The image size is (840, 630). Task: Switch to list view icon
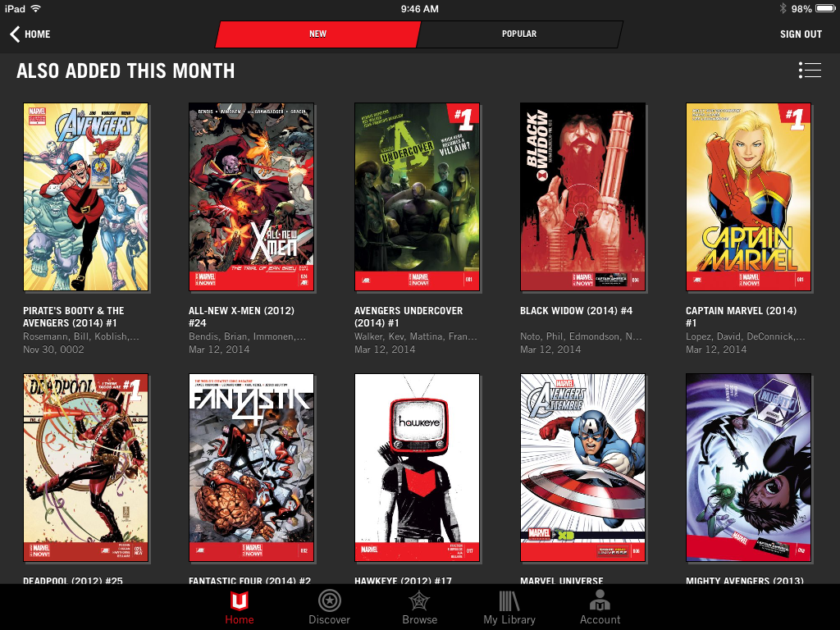coord(809,71)
